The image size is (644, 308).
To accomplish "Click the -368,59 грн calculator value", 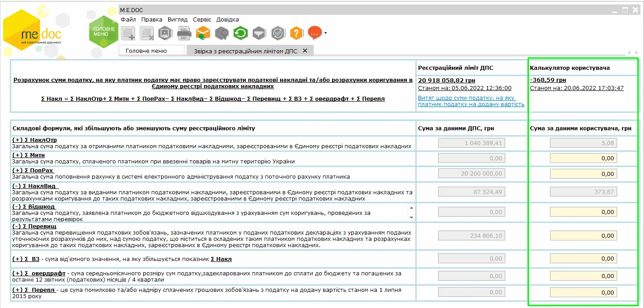I will (548, 80).
